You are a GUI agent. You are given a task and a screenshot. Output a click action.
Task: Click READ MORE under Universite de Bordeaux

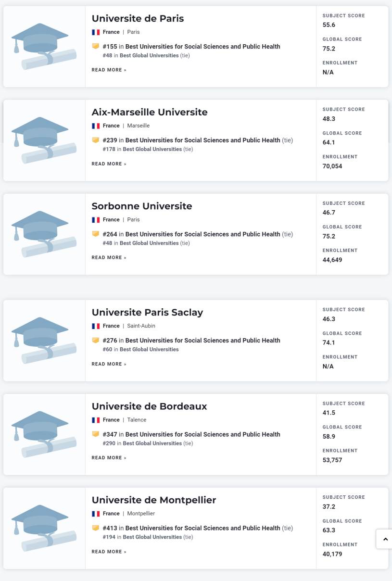pyautogui.click(x=109, y=458)
